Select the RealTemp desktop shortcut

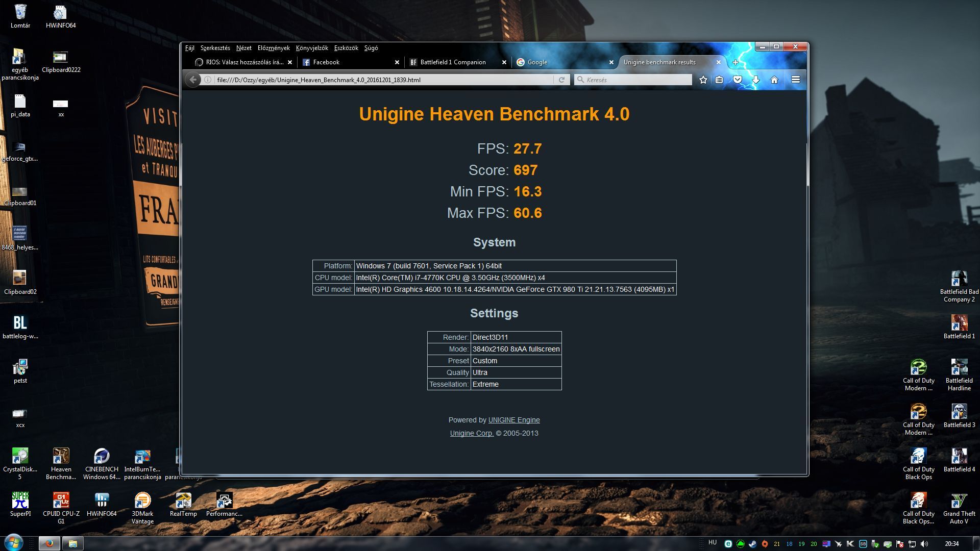(183, 504)
